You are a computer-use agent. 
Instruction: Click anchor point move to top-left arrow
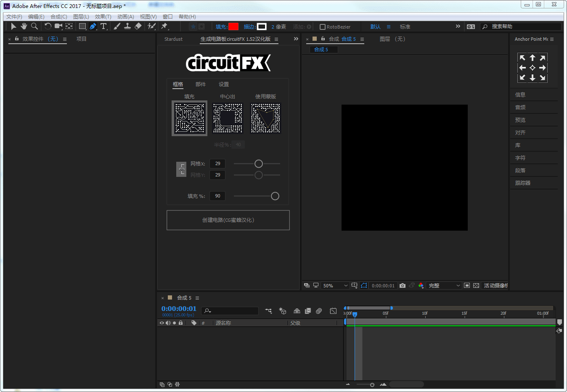tap(522, 58)
